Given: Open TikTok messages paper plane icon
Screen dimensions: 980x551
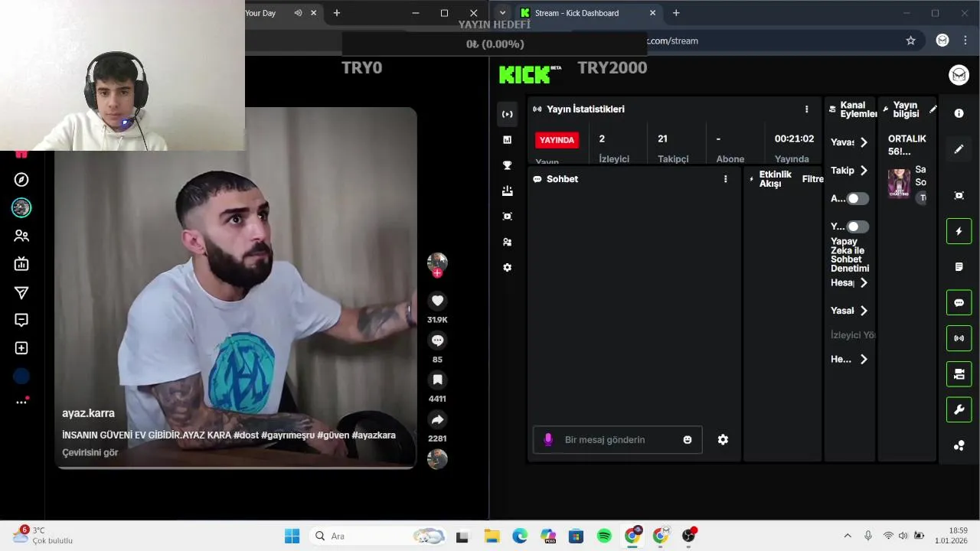Looking at the screenshot, I should click(x=21, y=292).
